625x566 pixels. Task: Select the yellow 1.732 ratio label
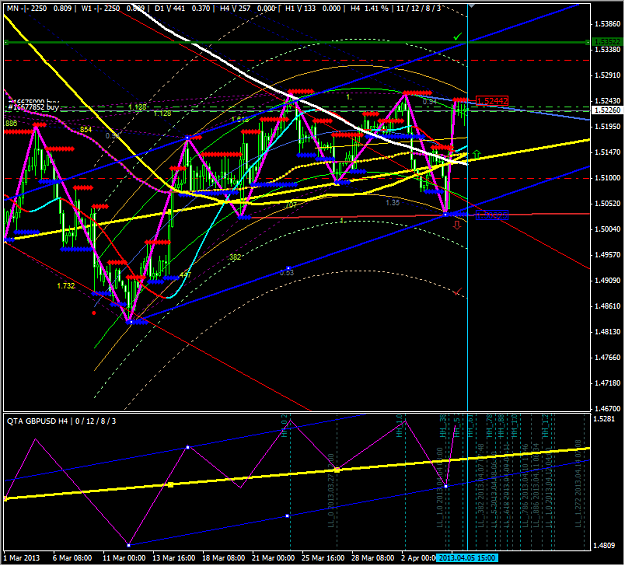pos(66,286)
